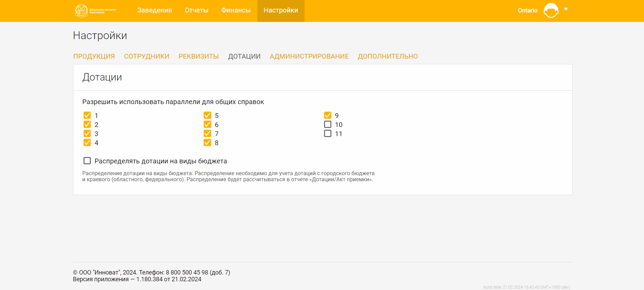
Task: Switch to the Сотрудники tab
Action: (x=146, y=56)
